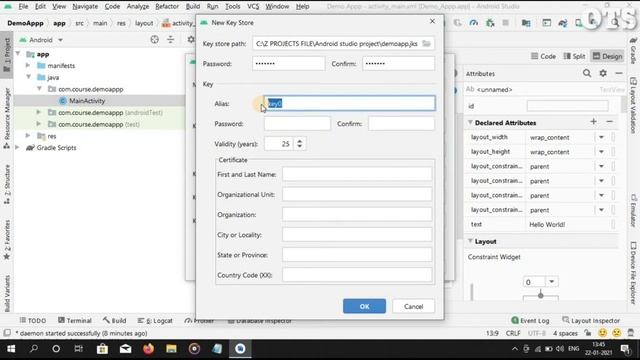Click collapse all icon in Project panel
The height and width of the screenshot is (360, 640).
(x=170, y=40)
